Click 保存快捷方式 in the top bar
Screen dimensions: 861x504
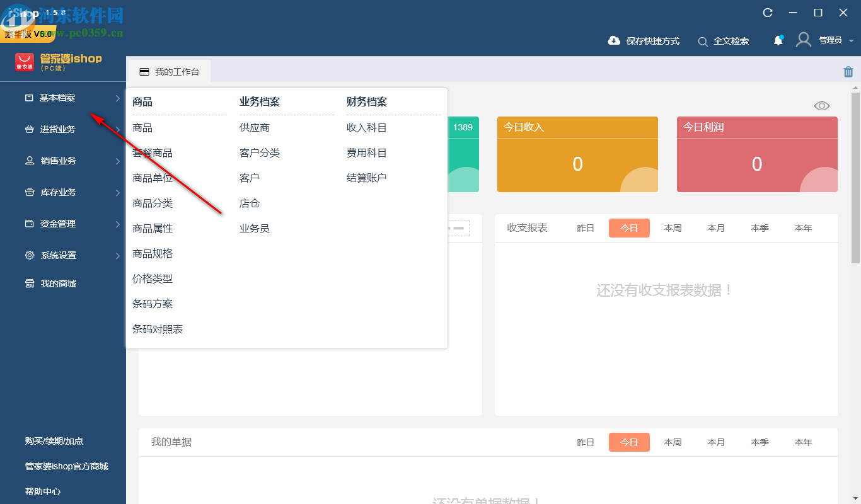(643, 40)
